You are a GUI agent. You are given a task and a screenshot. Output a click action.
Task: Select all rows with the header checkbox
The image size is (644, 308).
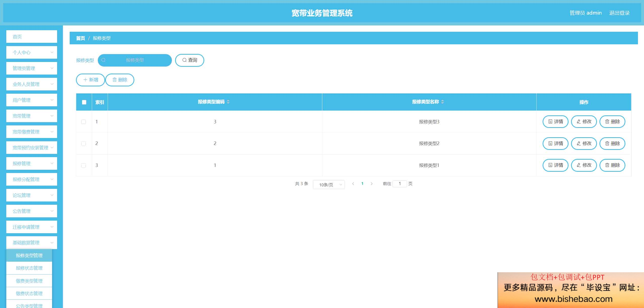(x=84, y=102)
